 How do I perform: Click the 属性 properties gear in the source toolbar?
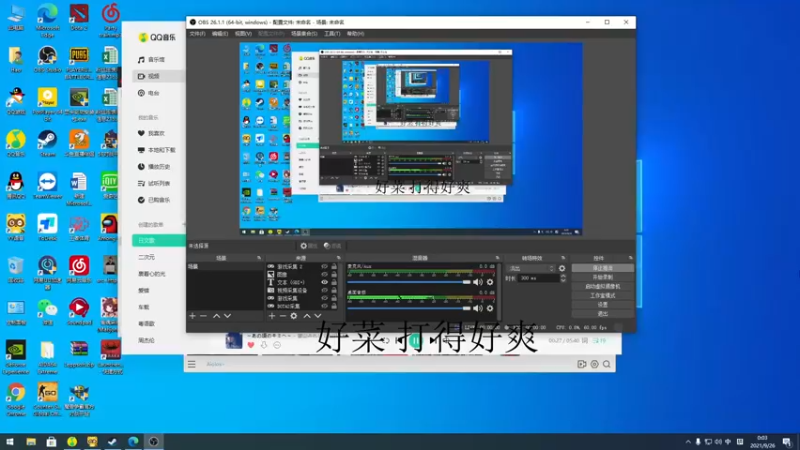tap(308, 246)
